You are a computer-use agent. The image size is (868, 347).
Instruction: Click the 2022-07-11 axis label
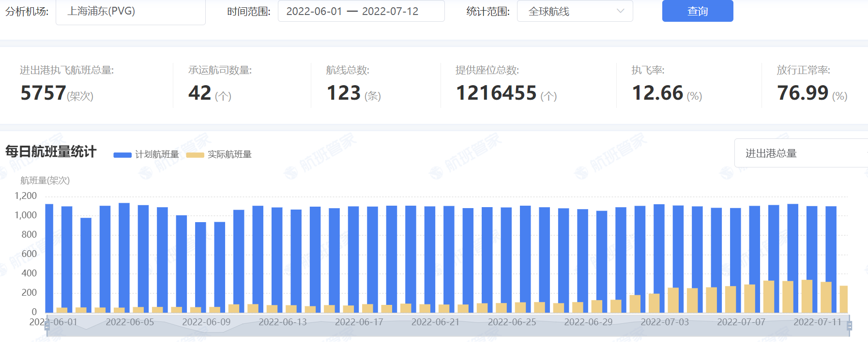(818, 322)
